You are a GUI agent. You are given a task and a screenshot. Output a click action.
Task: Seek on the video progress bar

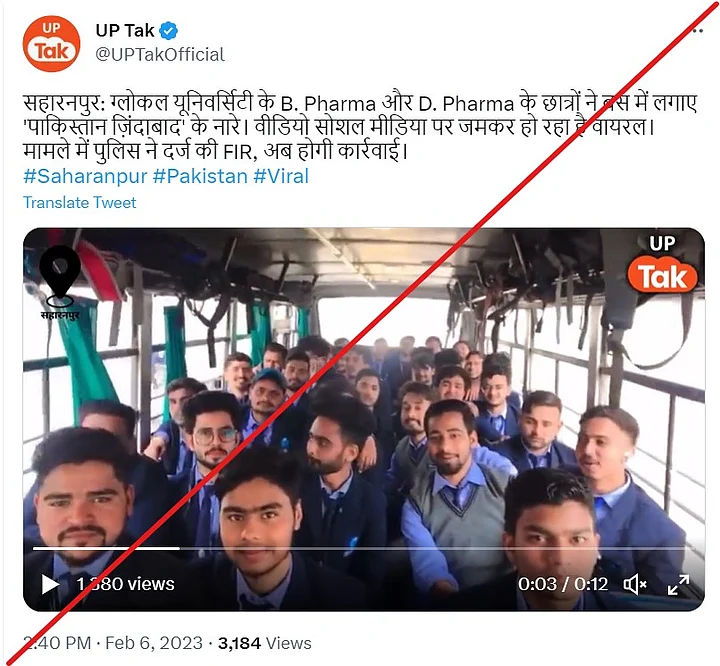tap(363, 548)
